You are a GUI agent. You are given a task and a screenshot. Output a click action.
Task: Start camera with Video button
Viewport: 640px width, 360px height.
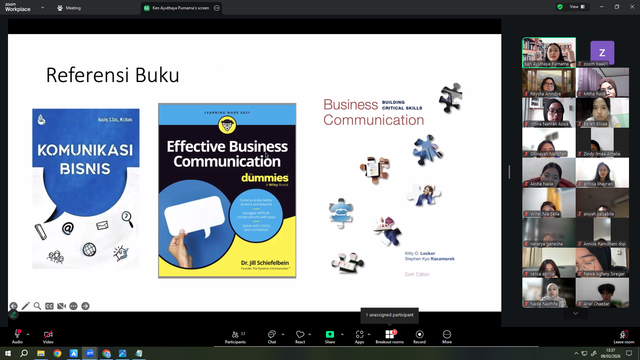[48, 337]
